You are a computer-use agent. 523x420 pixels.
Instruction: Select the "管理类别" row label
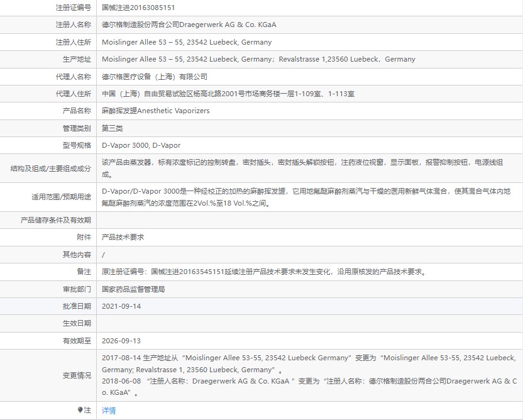tap(77, 128)
